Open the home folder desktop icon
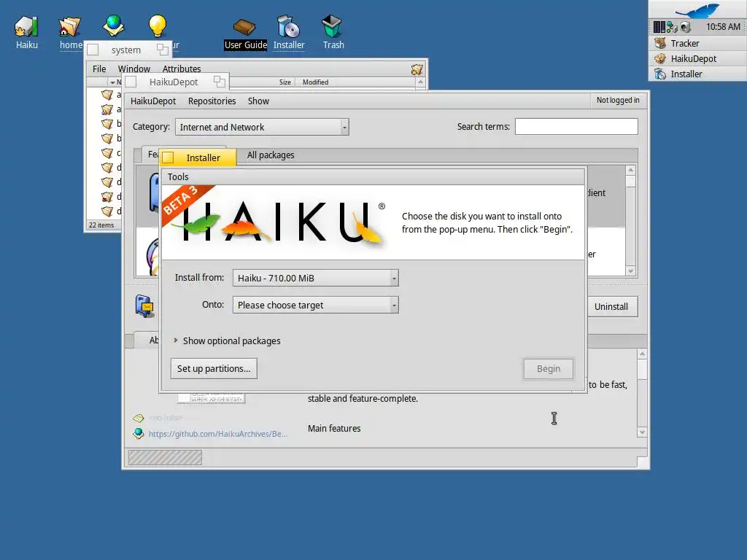 [x=70, y=27]
